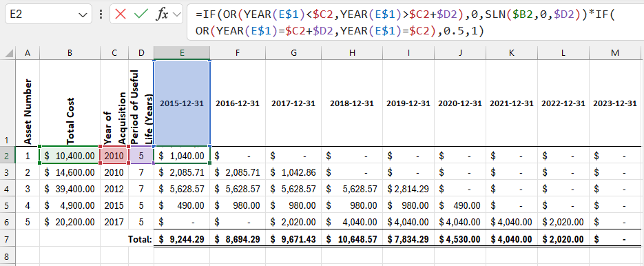Select row 5 header
Screen dimensions: 644x266
[x=8, y=205]
